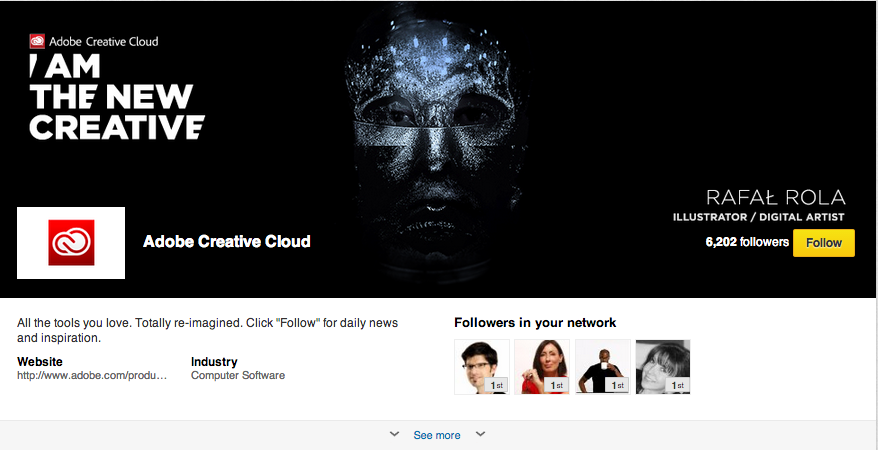This screenshot has height=450, width=878.
Task: Click the yellow Follow button
Action: click(824, 243)
